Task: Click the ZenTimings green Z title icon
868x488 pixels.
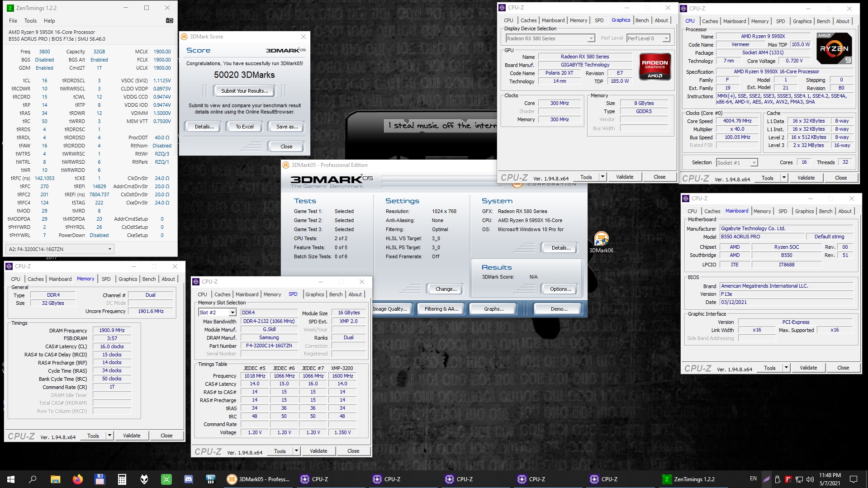Action: point(10,8)
